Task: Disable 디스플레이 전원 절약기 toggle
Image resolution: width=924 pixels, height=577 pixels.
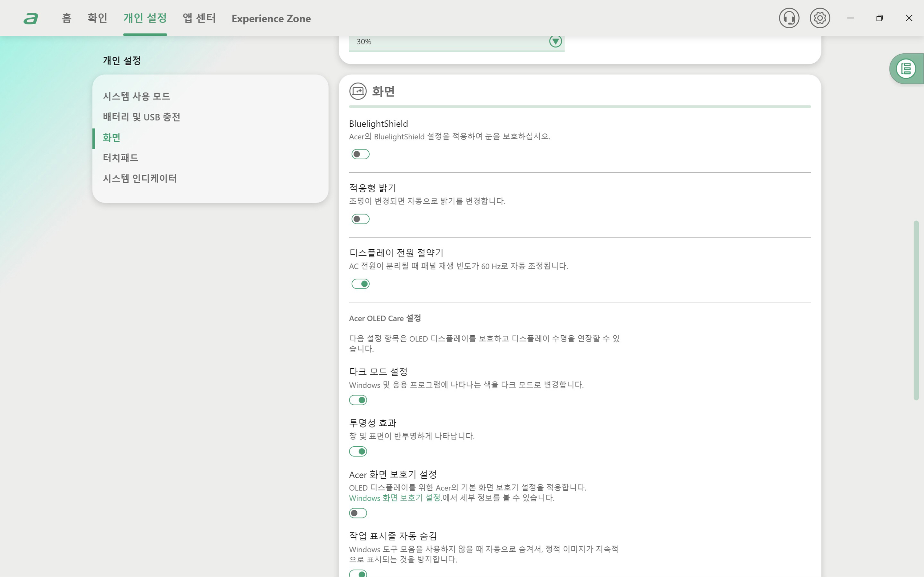Action: (360, 284)
